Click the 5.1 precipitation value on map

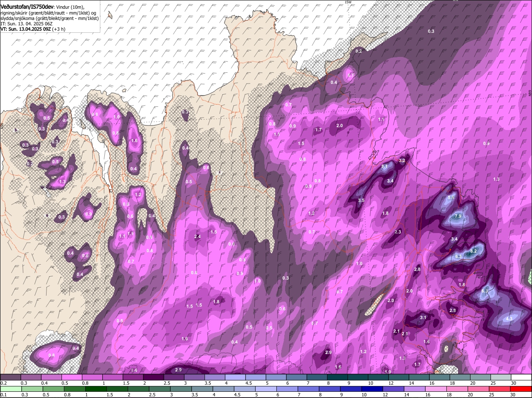click(x=384, y=167)
